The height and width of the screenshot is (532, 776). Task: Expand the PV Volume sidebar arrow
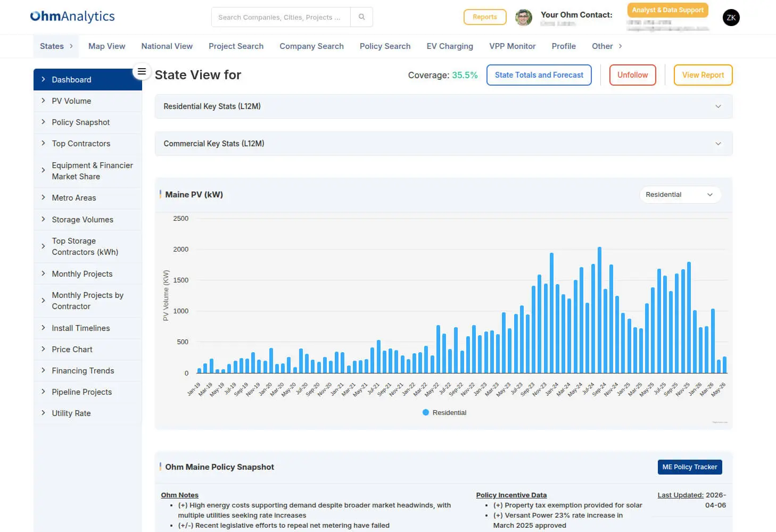coord(43,101)
